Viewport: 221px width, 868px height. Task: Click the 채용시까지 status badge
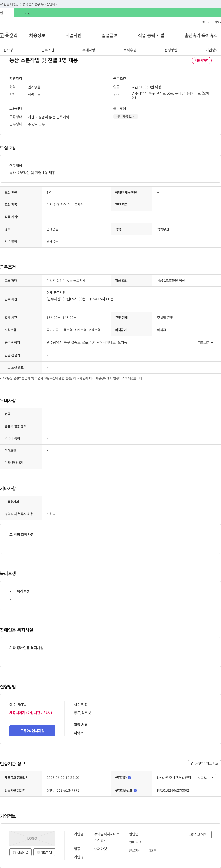(202, 61)
